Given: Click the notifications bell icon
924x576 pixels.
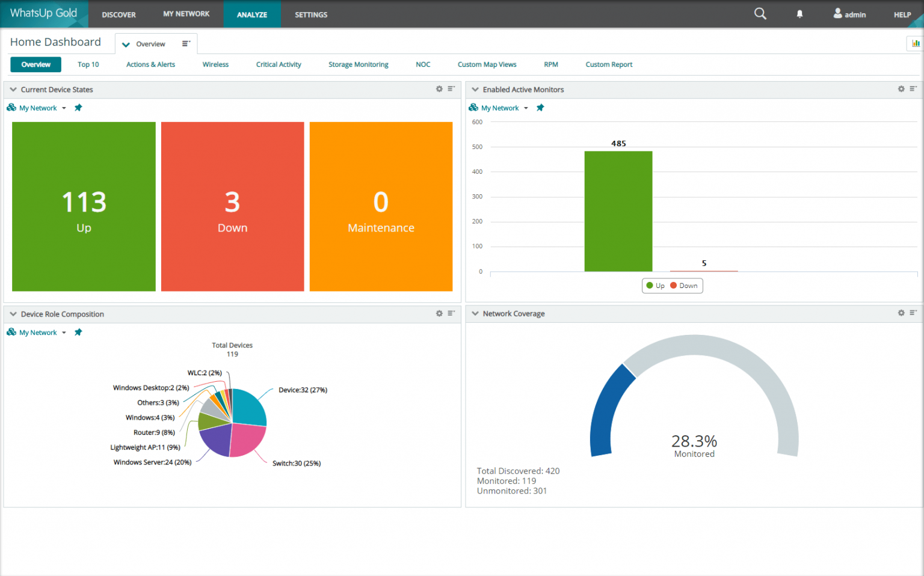Looking at the screenshot, I should click(799, 13).
